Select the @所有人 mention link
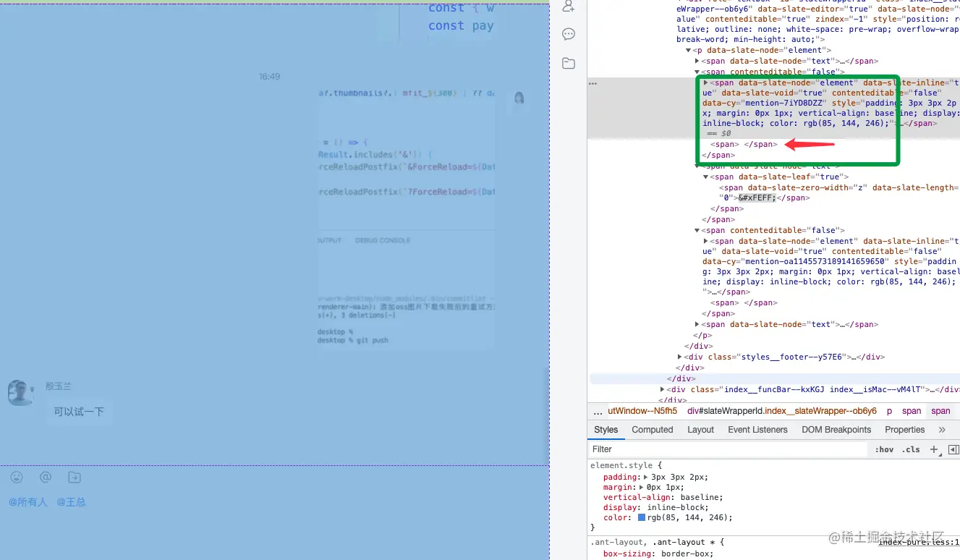This screenshot has width=960, height=560. [x=28, y=501]
